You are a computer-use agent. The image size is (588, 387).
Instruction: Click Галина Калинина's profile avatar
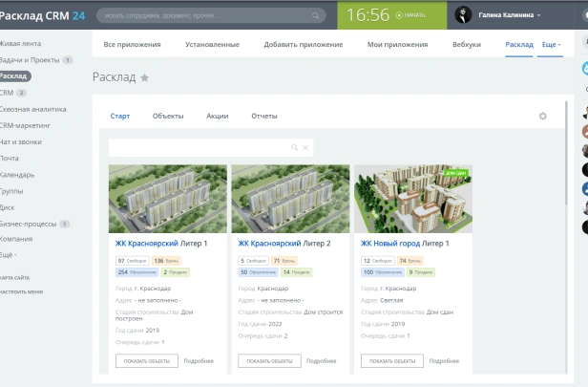coord(463,15)
